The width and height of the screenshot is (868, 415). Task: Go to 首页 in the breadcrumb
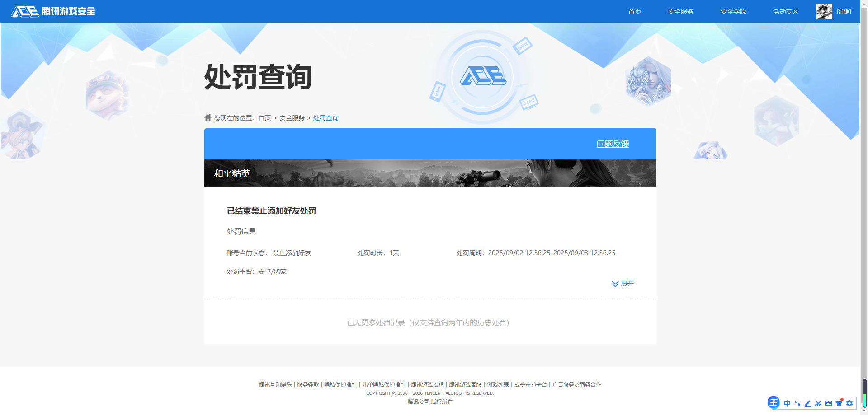[x=264, y=118]
